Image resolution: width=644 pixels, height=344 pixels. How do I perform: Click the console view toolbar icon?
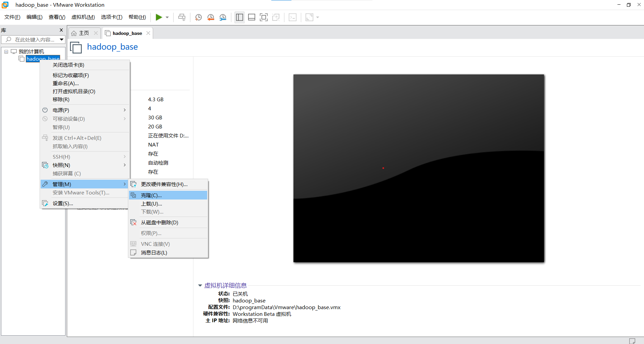(292, 17)
